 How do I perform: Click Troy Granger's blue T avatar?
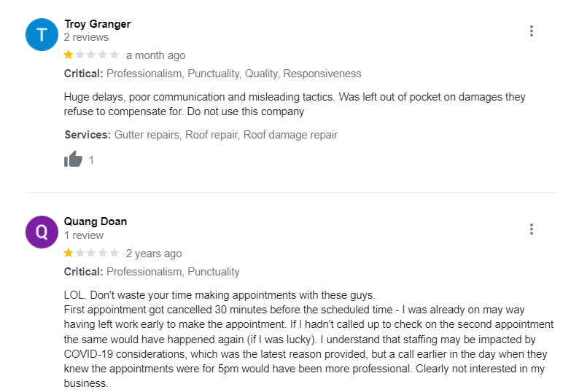pos(42,34)
